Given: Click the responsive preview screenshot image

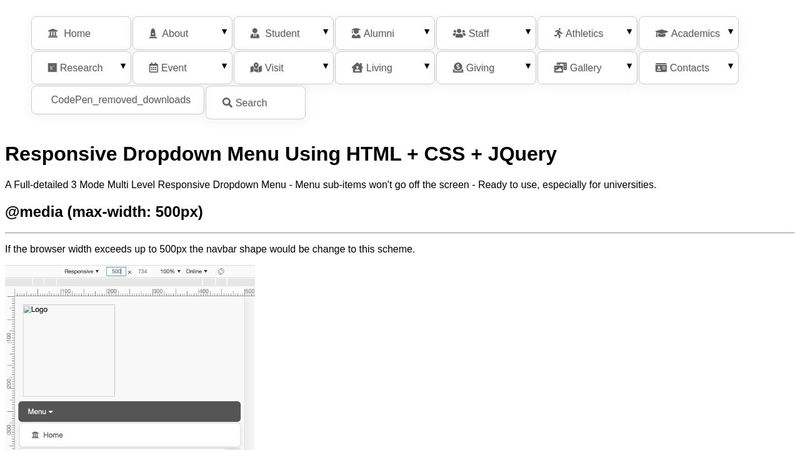Looking at the screenshot, I should tap(130, 357).
